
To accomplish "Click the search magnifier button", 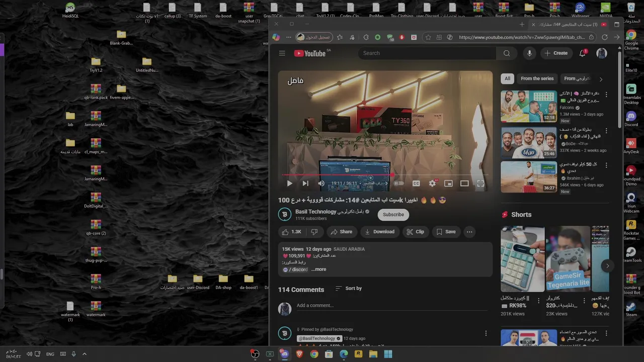I will tap(507, 53).
